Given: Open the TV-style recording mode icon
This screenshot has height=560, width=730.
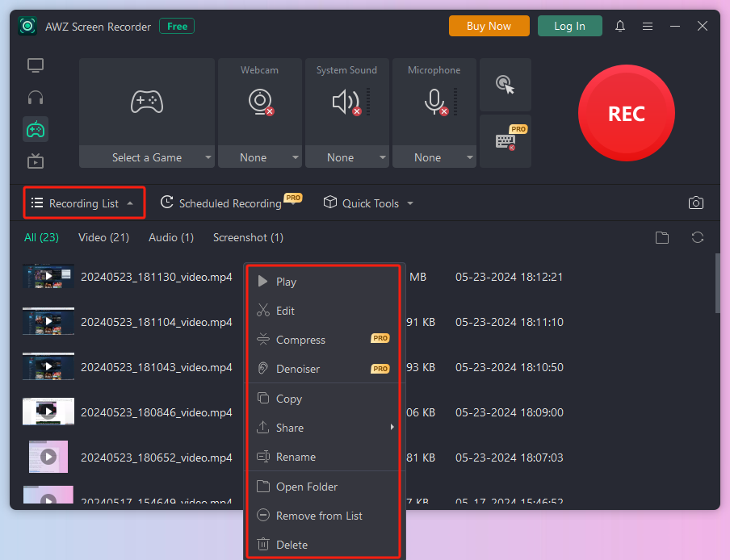Looking at the screenshot, I should point(36,161).
